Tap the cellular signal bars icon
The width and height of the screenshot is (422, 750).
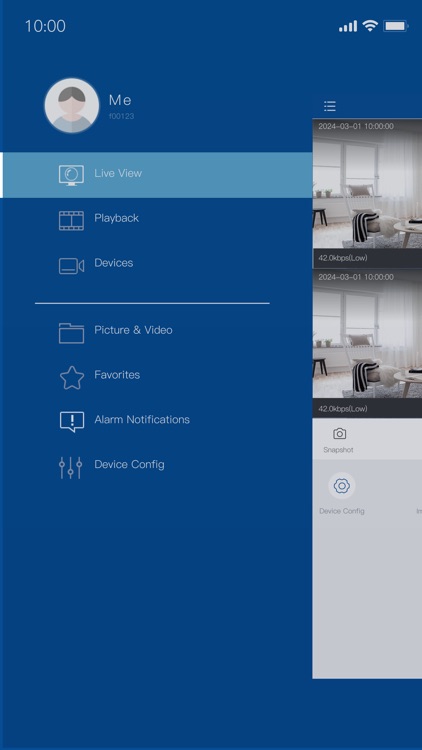pos(348,26)
